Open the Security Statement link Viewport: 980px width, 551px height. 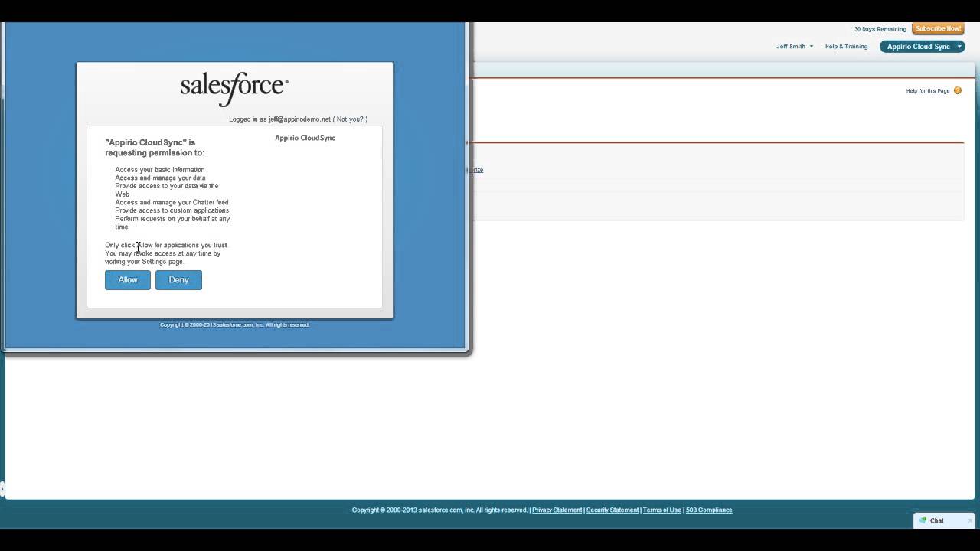click(x=612, y=510)
